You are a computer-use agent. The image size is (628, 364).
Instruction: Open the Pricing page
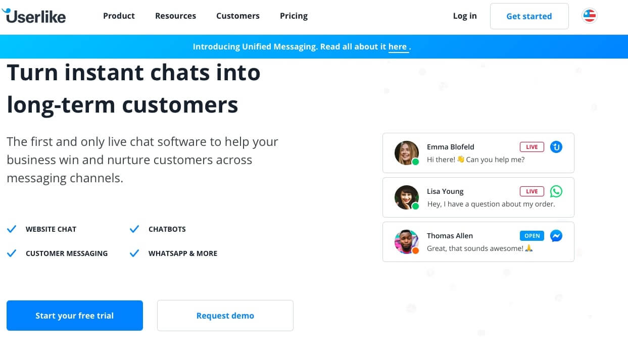point(294,16)
